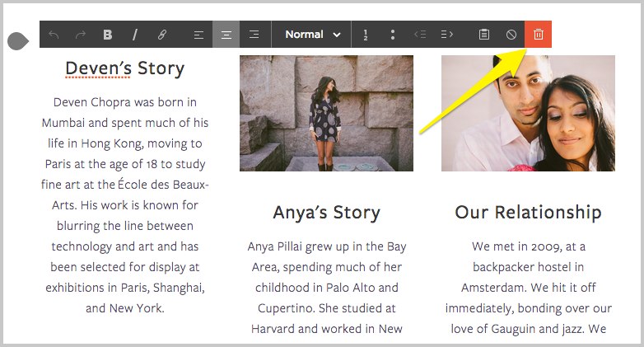
Task: Click the gray insert point marker
Action: pos(18,41)
